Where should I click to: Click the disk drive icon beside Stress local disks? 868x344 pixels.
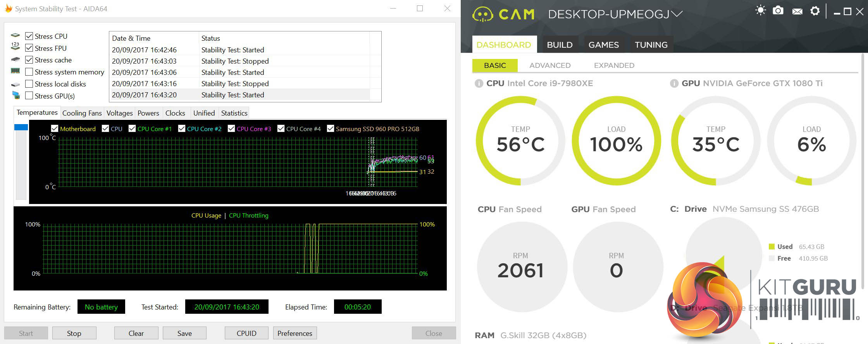pos(15,84)
